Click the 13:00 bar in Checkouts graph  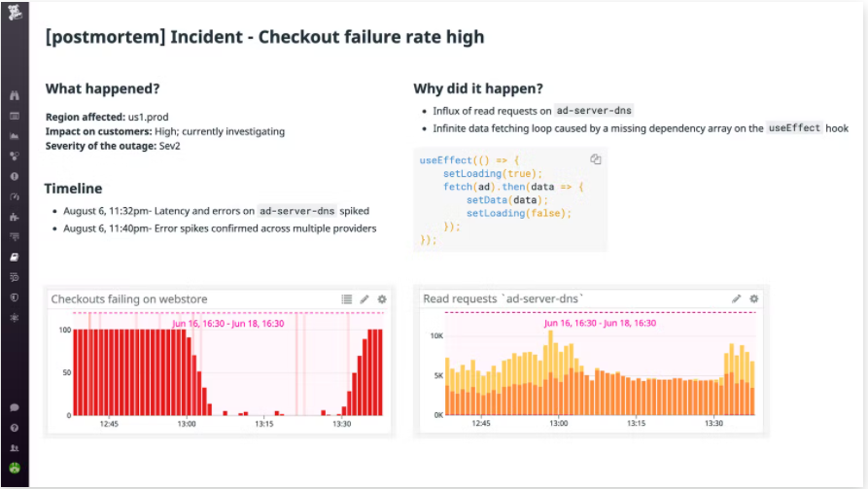pos(186,372)
